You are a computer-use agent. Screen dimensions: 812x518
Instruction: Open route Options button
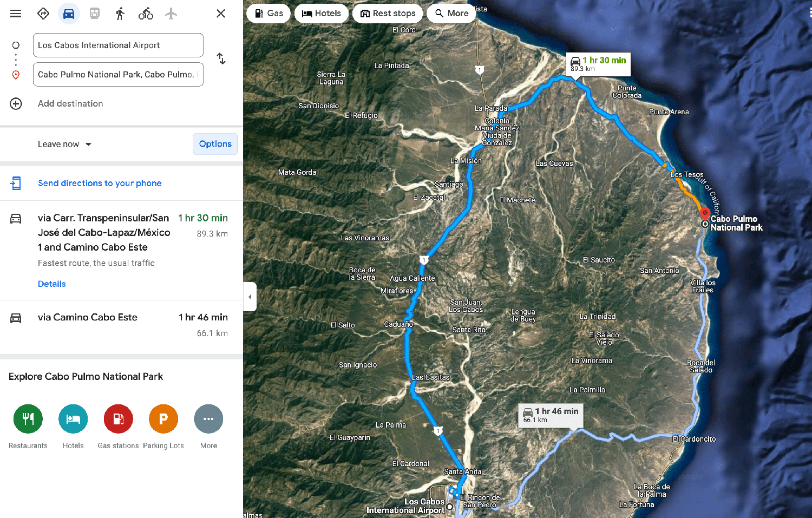(215, 144)
